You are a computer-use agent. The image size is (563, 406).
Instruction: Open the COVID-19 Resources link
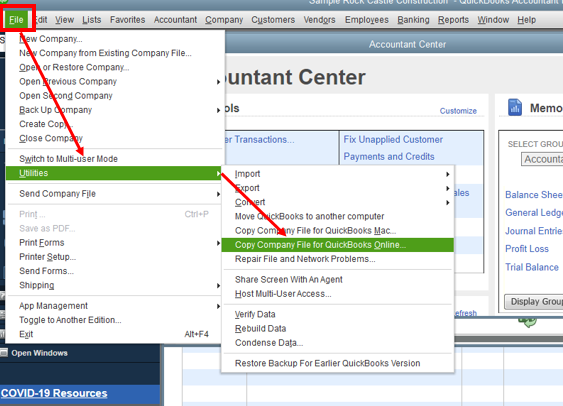(x=54, y=393)
